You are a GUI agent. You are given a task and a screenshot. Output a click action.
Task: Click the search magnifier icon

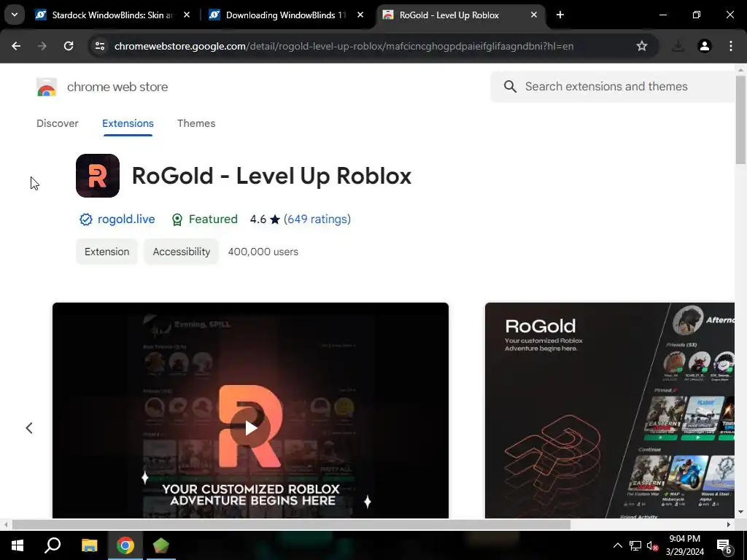[x=510, y=87]
